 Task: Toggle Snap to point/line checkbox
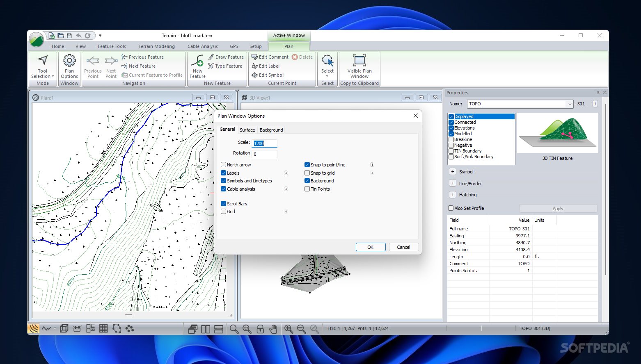(307, 165)
